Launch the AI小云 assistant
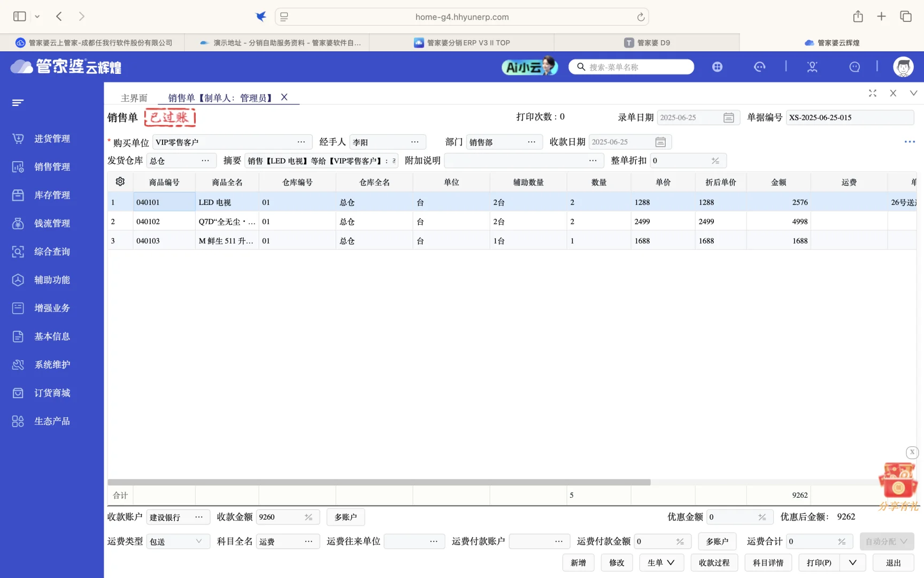The height and width of the screenshot is (578, 924). click(528, 66)
